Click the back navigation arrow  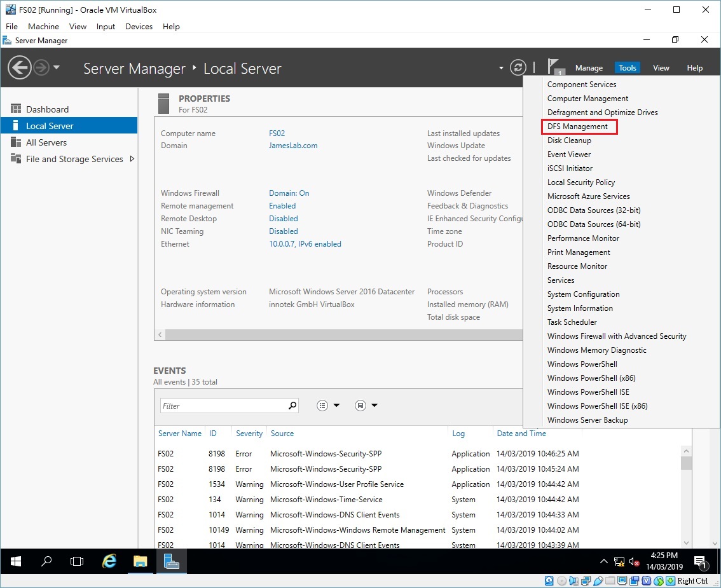tap(20, 67)
